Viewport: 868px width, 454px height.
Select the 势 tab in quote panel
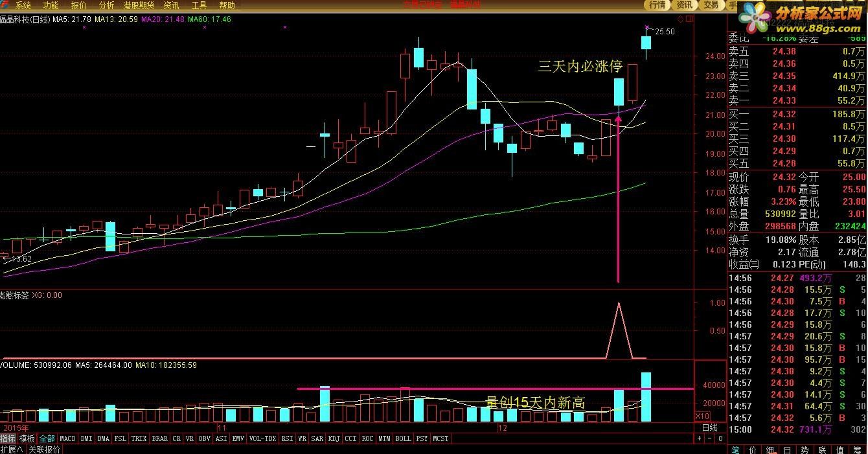805,449
